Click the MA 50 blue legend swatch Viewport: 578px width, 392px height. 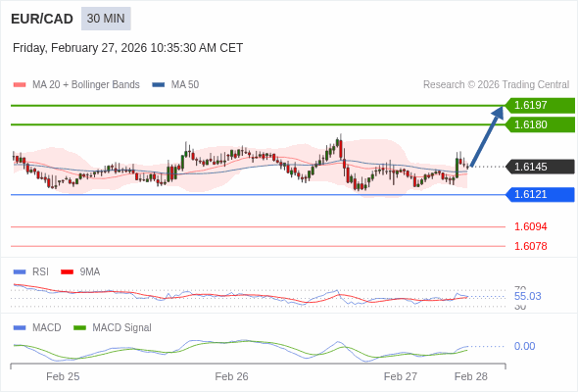(159, 85)
